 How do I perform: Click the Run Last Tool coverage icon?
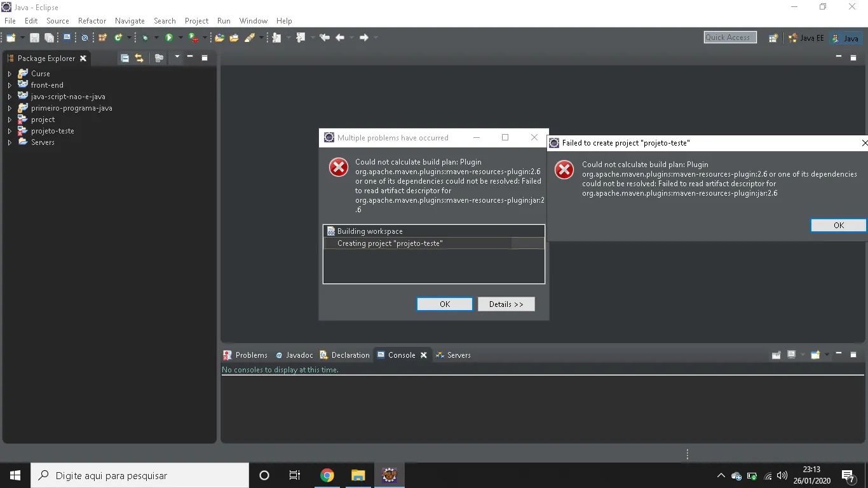[193, 38]
